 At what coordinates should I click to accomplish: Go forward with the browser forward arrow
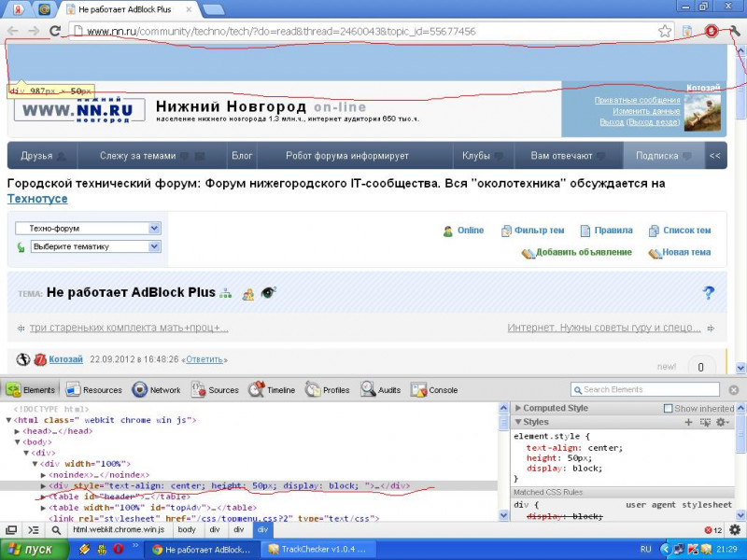pyautogui.click(x=34, y=31)
